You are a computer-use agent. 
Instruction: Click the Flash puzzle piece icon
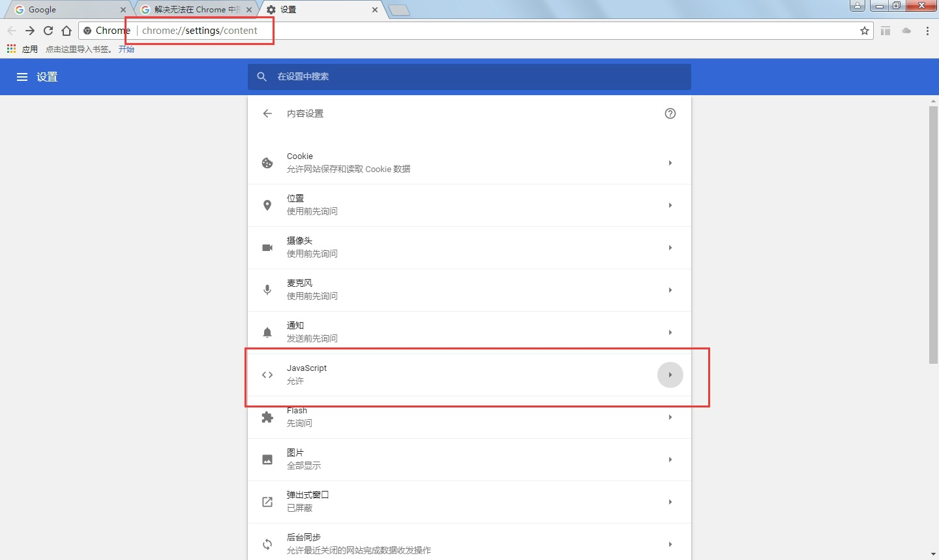tap(267, 417)
